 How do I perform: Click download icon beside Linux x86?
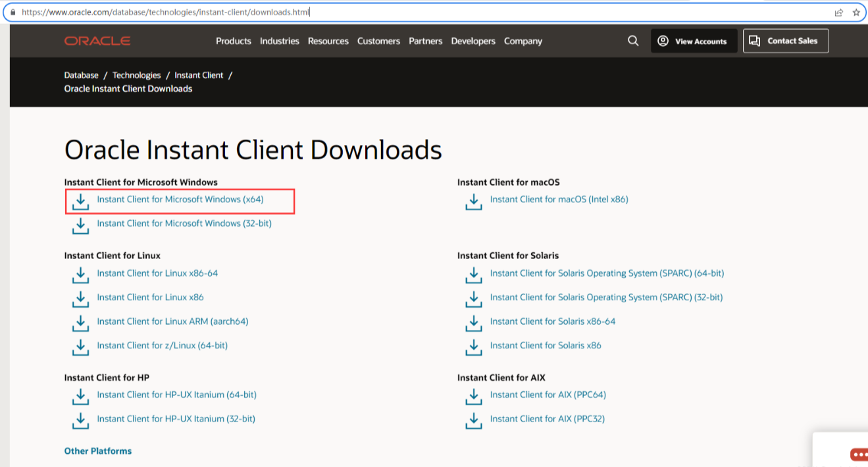click(x=80, y=300)
